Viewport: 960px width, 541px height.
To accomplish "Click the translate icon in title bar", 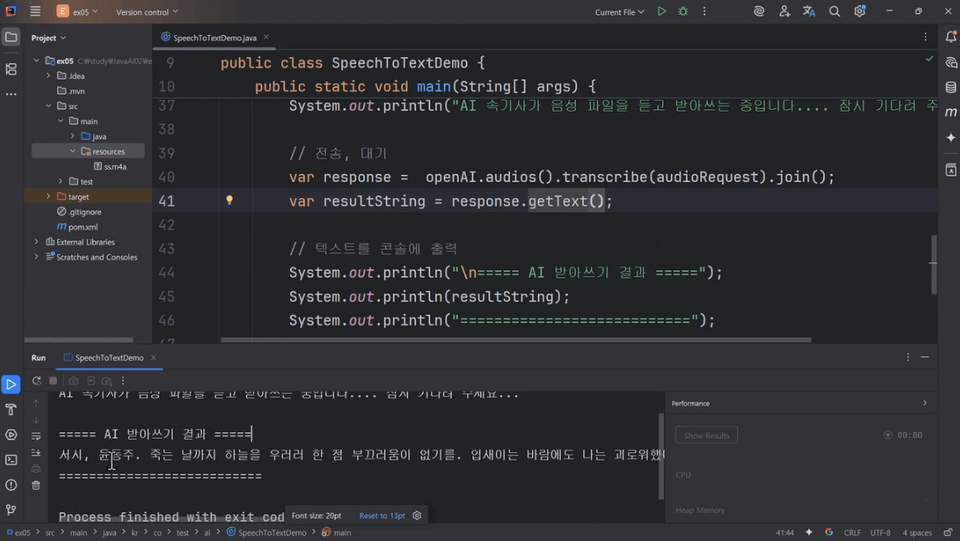I will click(x=809, y=11).
